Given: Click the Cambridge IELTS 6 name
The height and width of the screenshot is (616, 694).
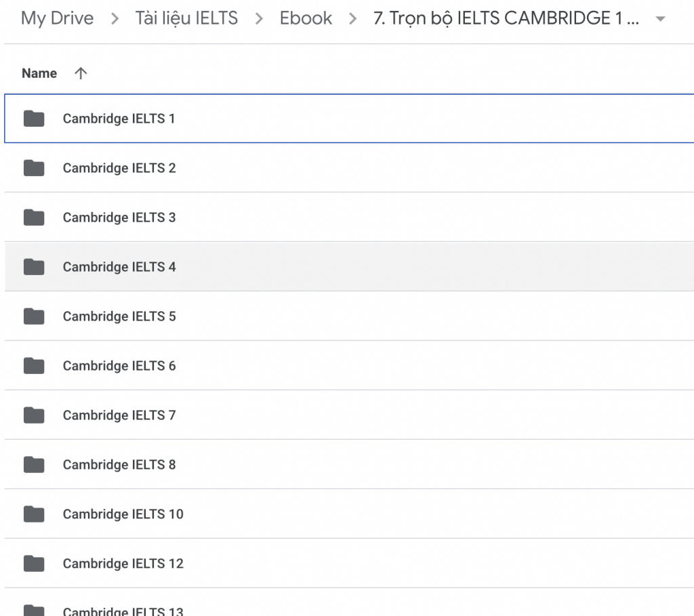Looking at the screenshot, I should pyautogui.click(x=119, y=365).
